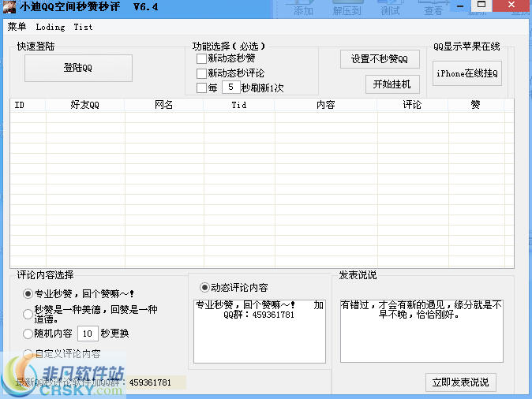Click the 设置不秒赞QQ button
Viewport: 532px width, 399px height.
pyautogui.click(x=380, y=59)
